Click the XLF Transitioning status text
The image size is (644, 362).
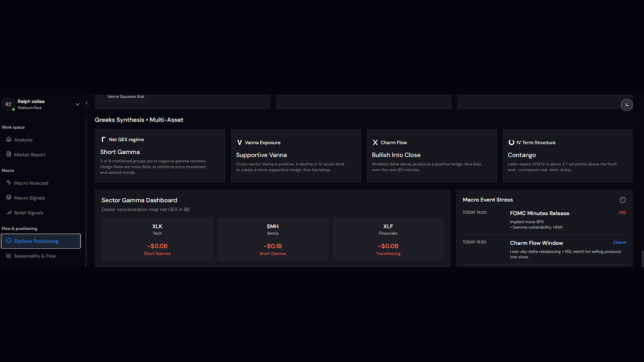[388, 254]
